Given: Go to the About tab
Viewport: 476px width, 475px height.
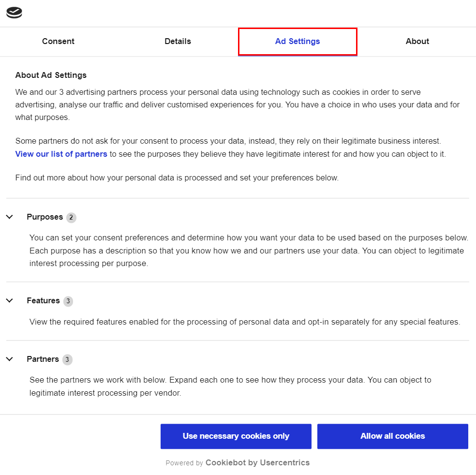Looking at the screenshot, I should pos(417,42).
